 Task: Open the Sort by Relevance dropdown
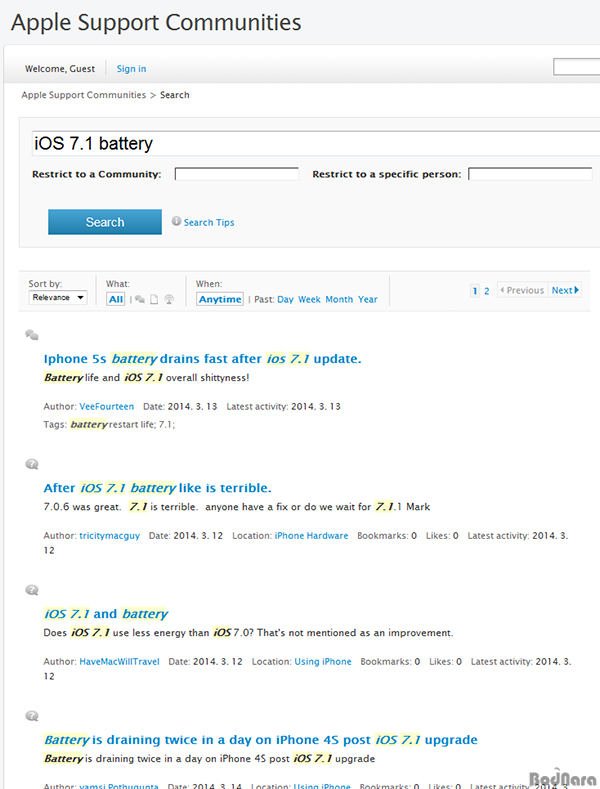58,297
